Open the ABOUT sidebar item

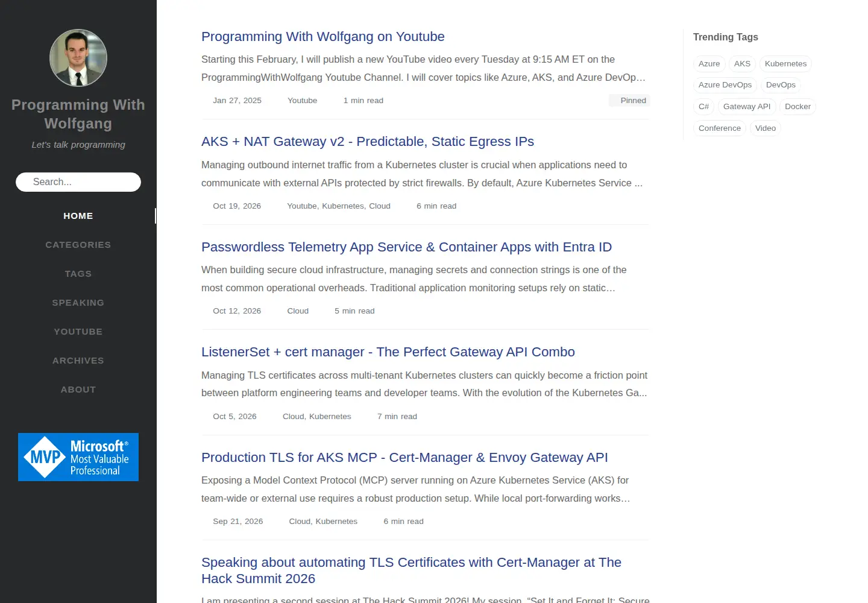pyautogui.click(x=78, y=390)
